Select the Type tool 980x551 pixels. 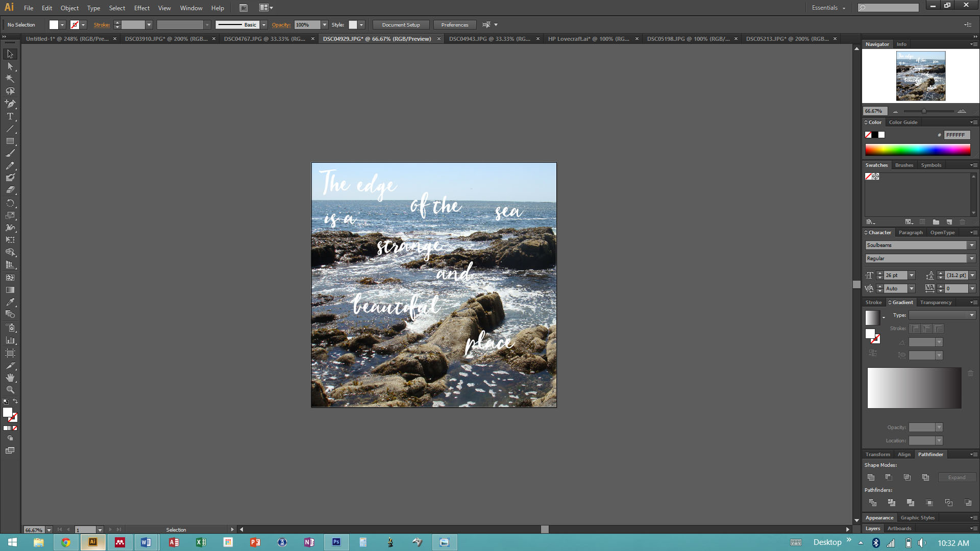click(10, 116)
